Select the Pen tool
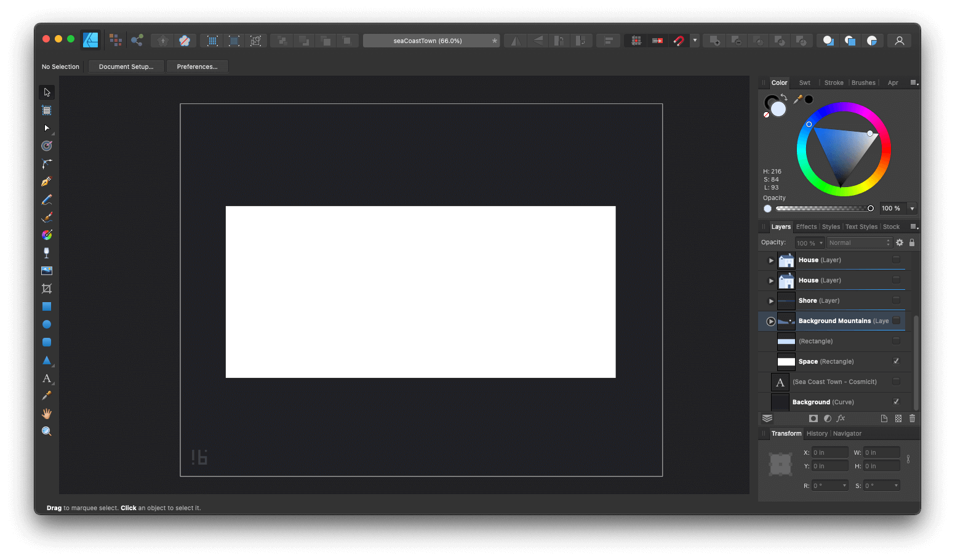Viewport: 955px width, 560px height. tap(46, 182)
